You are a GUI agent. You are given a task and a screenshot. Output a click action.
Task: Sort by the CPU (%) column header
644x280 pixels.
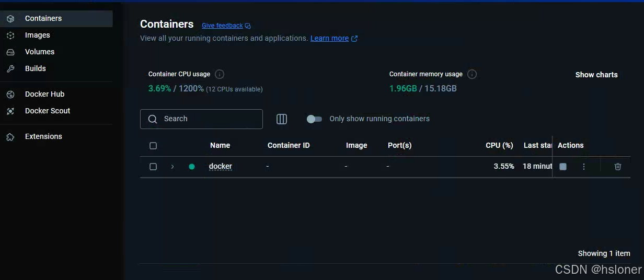point(499,145)
